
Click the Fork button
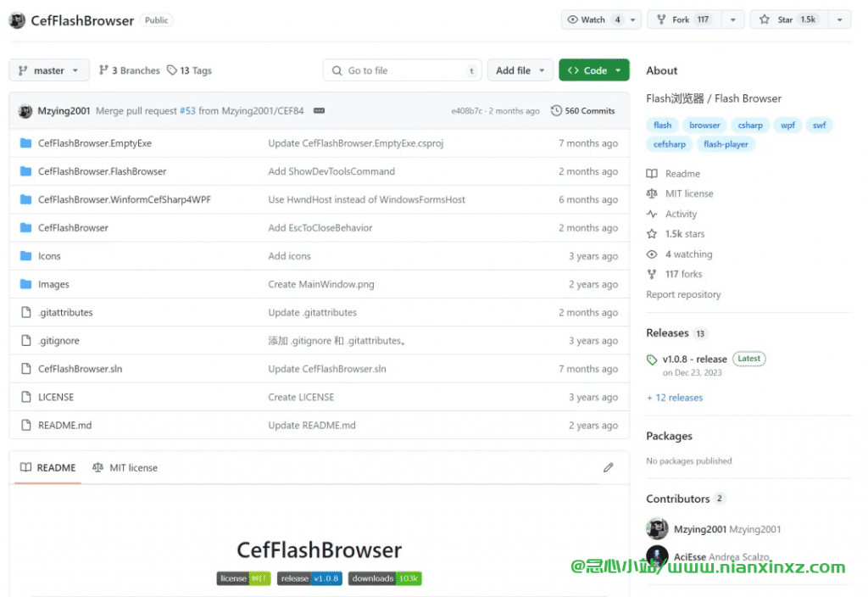pyautogui.click(x=685, y=20)
